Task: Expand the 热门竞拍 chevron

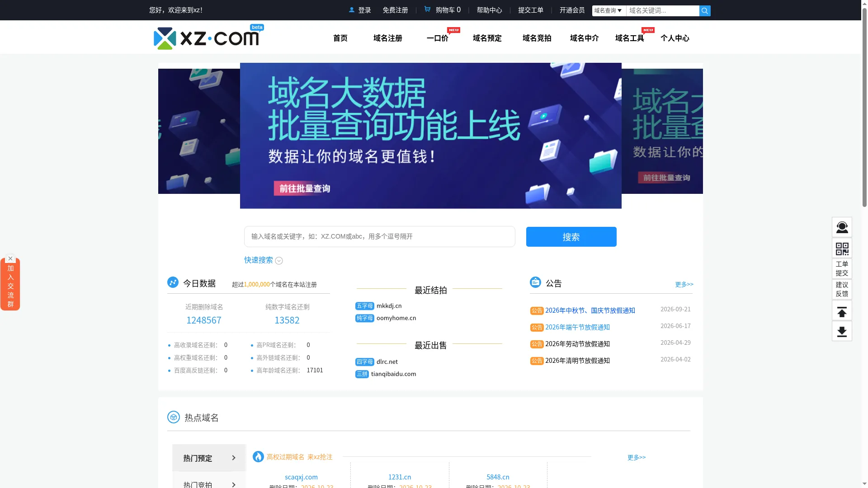Action: [234, 484]
